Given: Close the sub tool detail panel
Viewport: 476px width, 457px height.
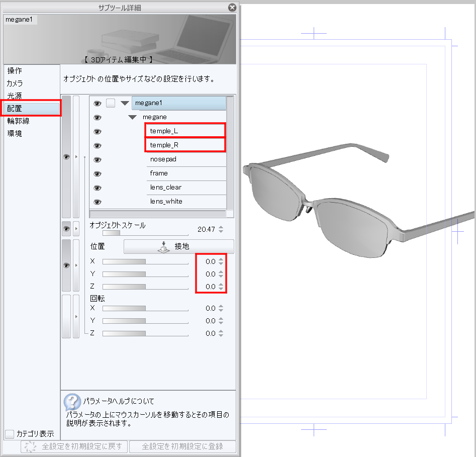Looking at the screenshot, I should (x=232, y=8).
